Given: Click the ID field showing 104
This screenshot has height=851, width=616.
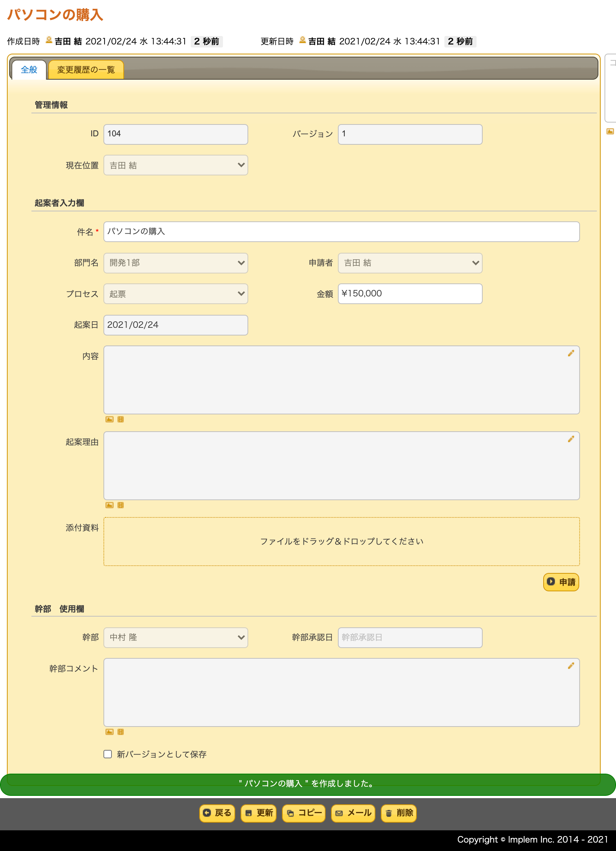Looking at the screenshot, I should click(176, 134).
